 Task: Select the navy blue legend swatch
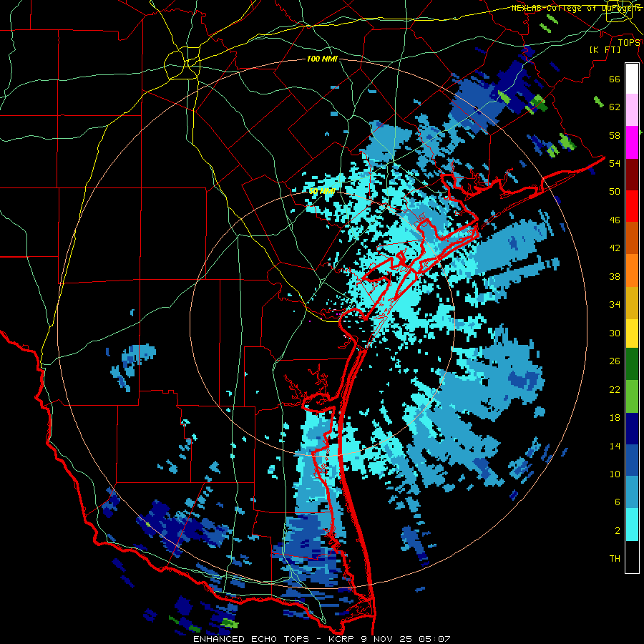[x=632, y=429]
